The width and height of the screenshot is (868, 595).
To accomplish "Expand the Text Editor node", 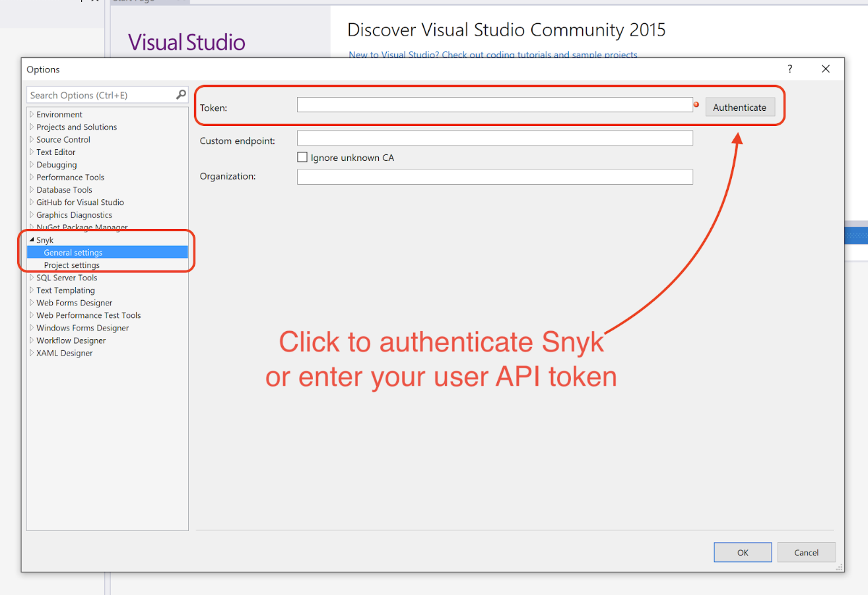I will pyautogui.click(x=32, y=152).
